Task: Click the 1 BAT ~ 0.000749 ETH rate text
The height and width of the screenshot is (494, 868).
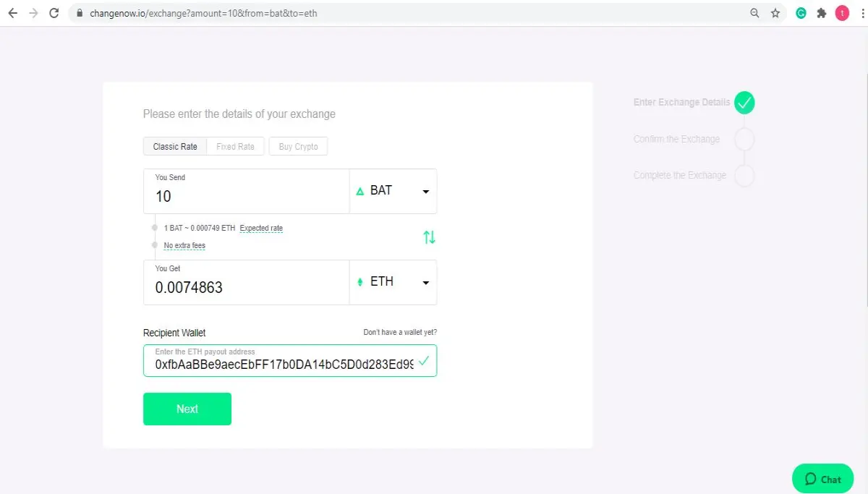Action: 200,229
